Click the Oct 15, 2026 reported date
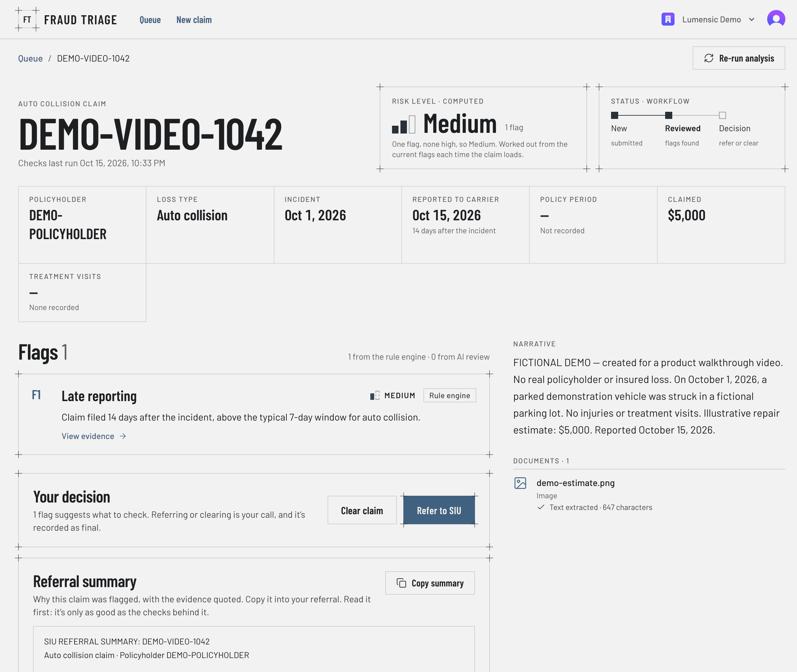This screenshot has height=672, width=797. pyautogui.click(x=446, y=215)
